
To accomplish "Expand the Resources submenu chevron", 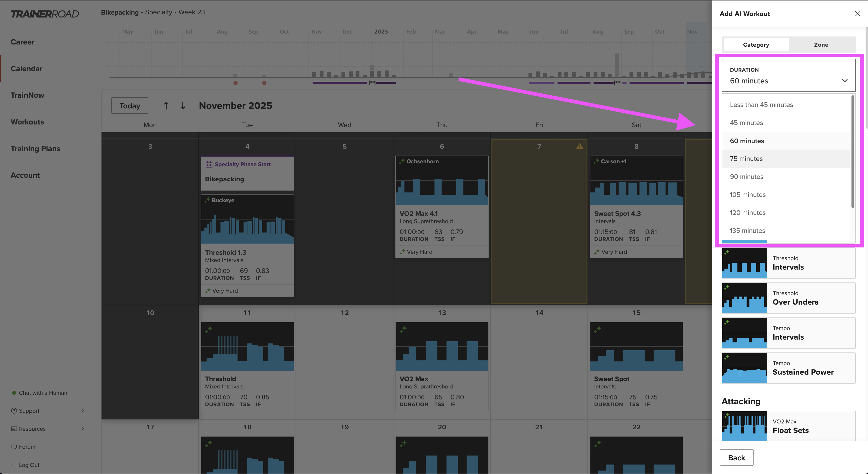I will 83,429.
